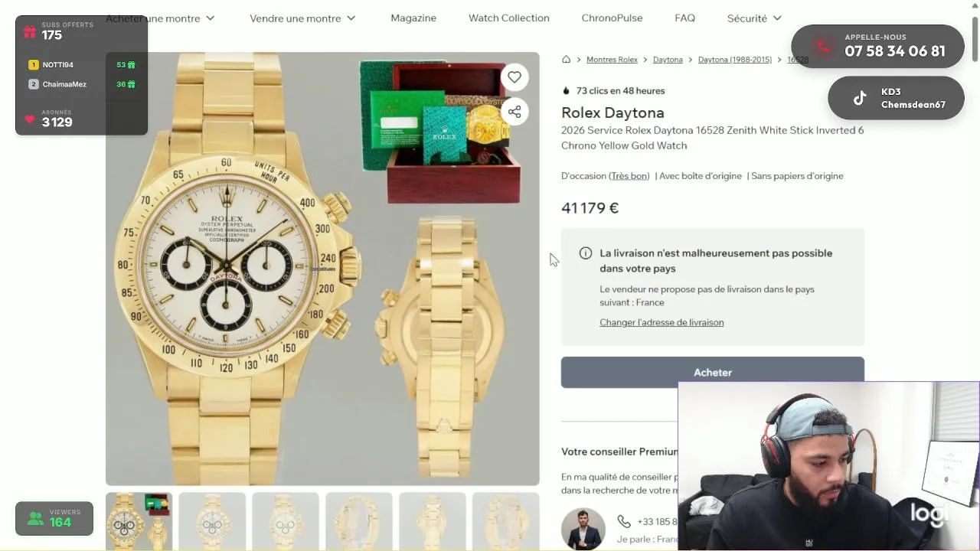Open the Magazine menu item
980x551 pixels.
(x=413, y=18)
